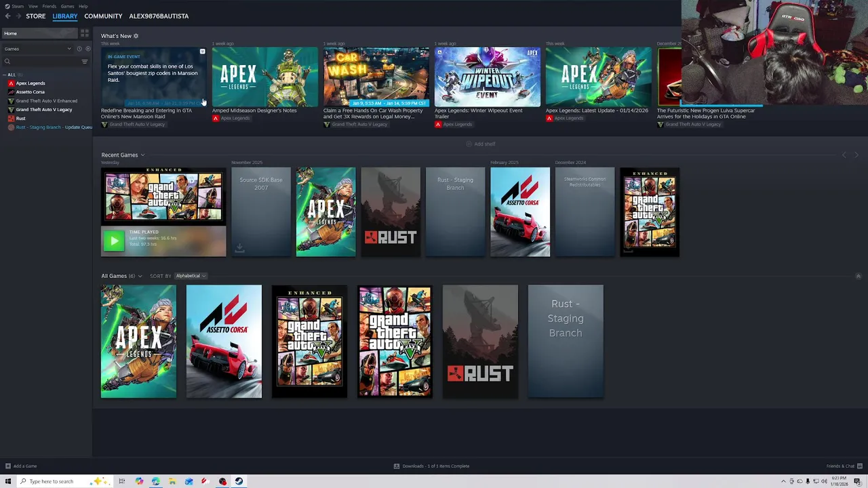Image resolution: width=868 pixels, height=488 pixels.
Task: Open the advanced filter options icon
Action: (85, 62)
